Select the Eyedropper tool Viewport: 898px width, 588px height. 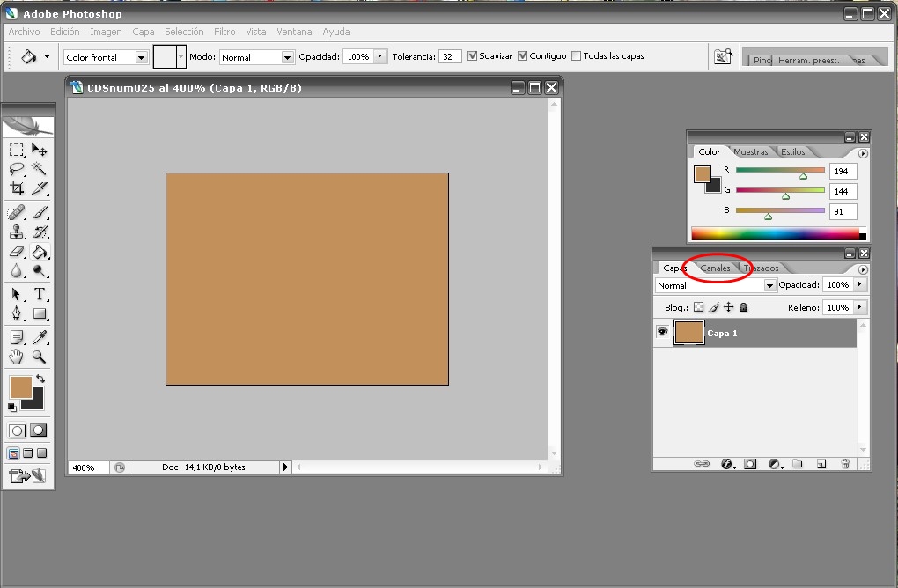point(39,337)
